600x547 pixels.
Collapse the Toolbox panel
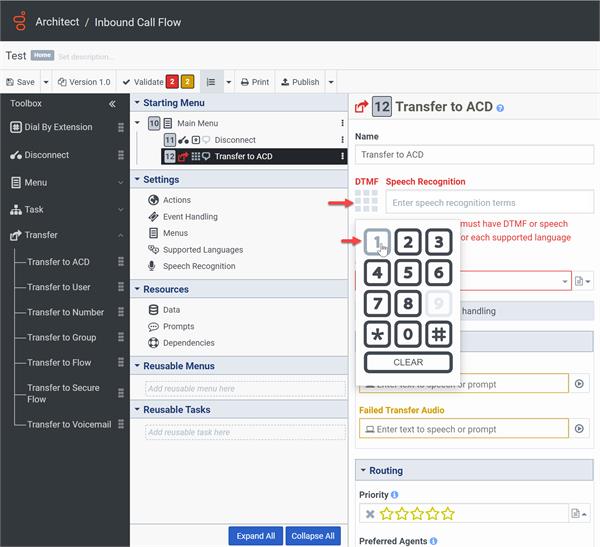tap(112, 104)
